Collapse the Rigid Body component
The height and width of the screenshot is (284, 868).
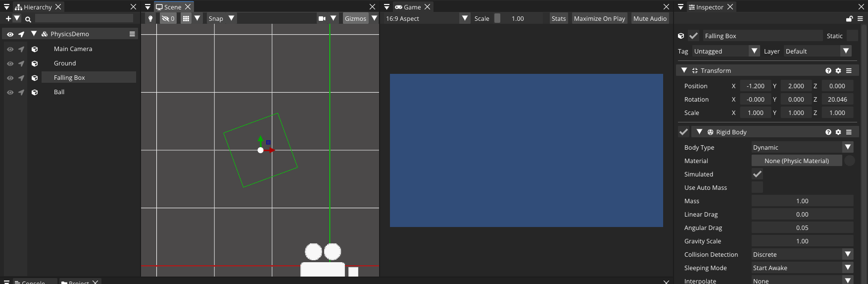pos(699,132)
